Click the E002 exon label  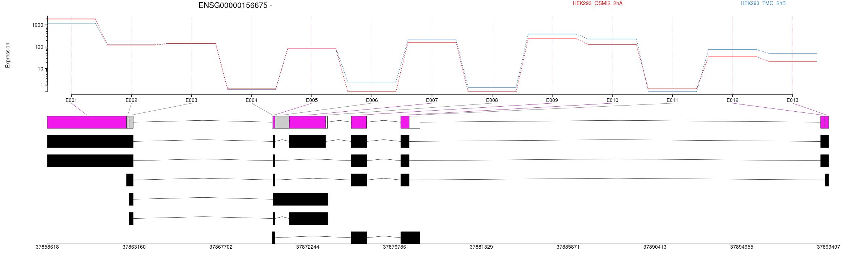[x=131, y=100]
